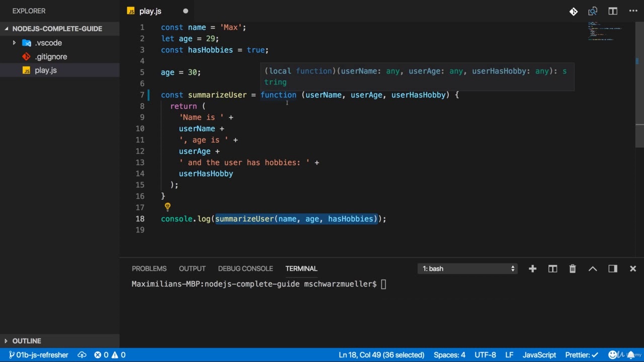Switch to the DEBUG CONSOLE tab
The image size is (644, 362).
coord(246,268)
